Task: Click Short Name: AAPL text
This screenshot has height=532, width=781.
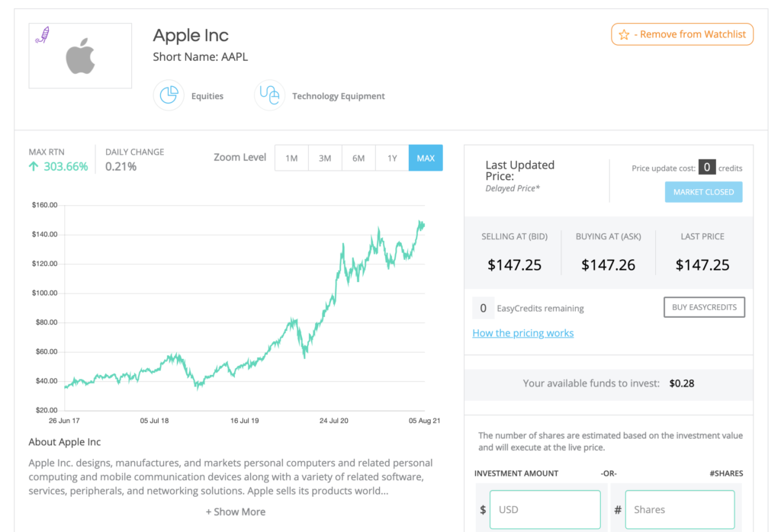Action: [201, 56]
